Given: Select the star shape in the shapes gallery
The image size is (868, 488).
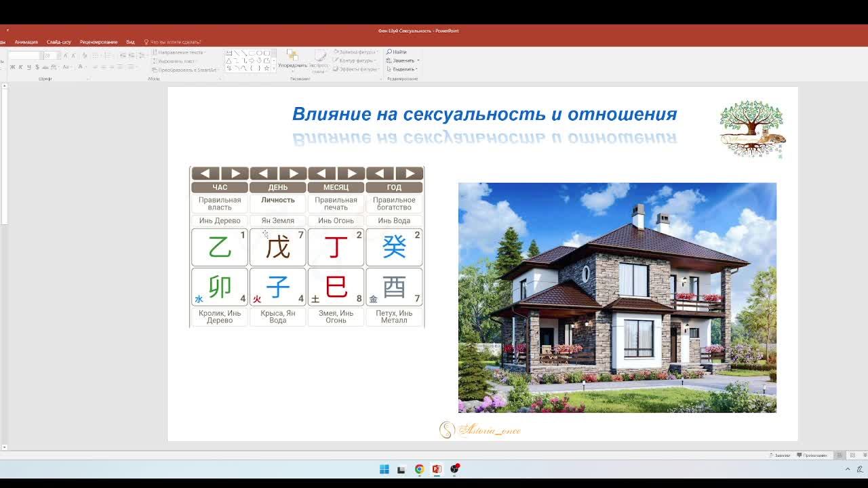Looking at the screenshot, I should point(267,68).
